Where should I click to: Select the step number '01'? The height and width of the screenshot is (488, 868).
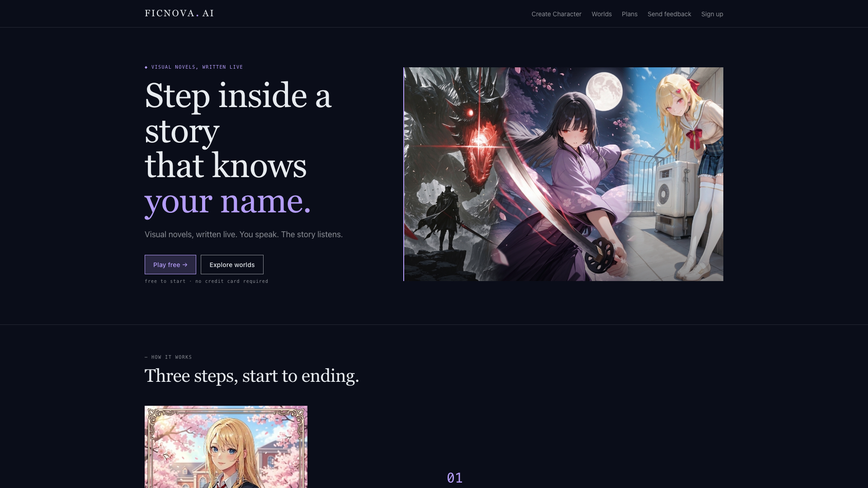(455, 478)
